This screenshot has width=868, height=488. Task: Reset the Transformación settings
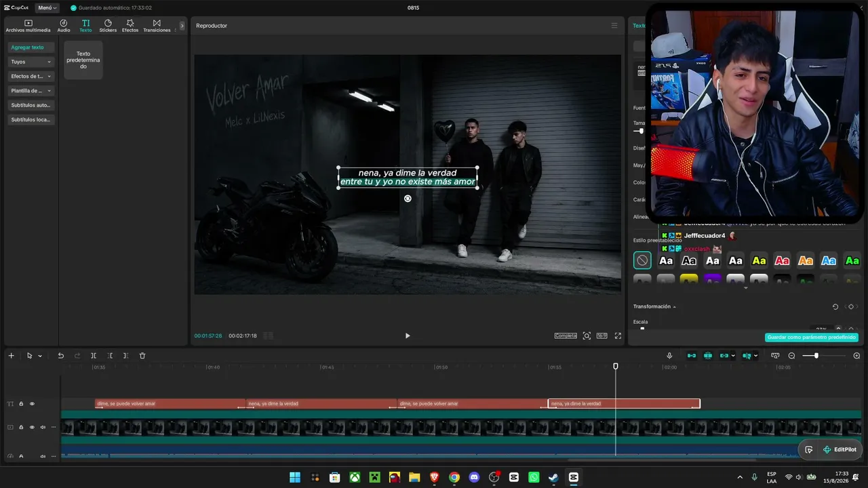coord(835,307)
